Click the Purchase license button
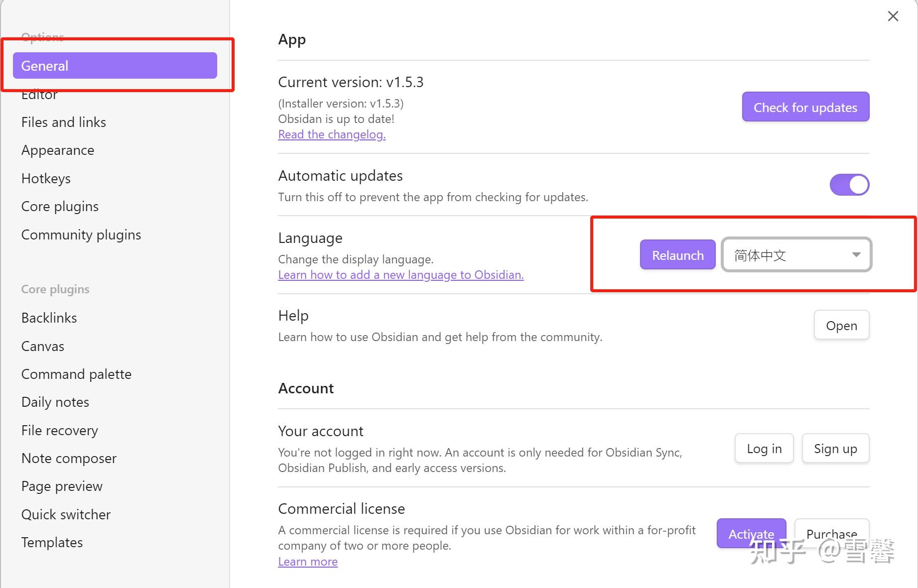The height and width of the screenshot is (588, 918). (x=832, y=534)
